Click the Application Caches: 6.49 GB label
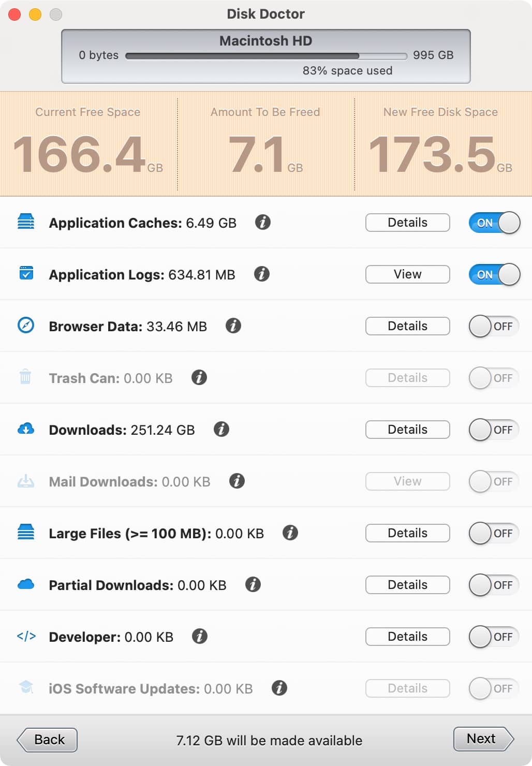Viewport: 532px width, 766px height. click(142, 223)
